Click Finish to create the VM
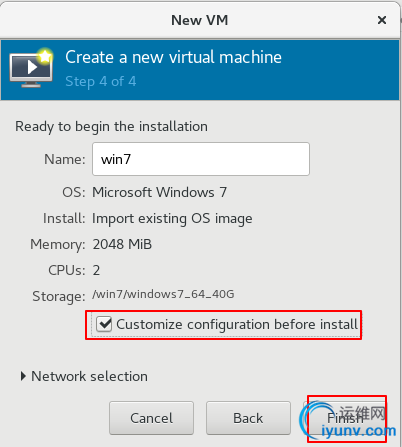 point(345,418)
